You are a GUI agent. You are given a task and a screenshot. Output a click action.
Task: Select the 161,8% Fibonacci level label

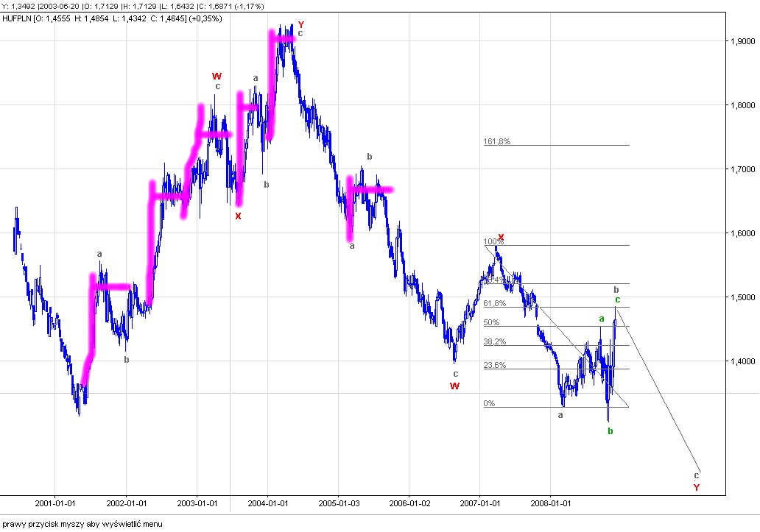(497, 141)
